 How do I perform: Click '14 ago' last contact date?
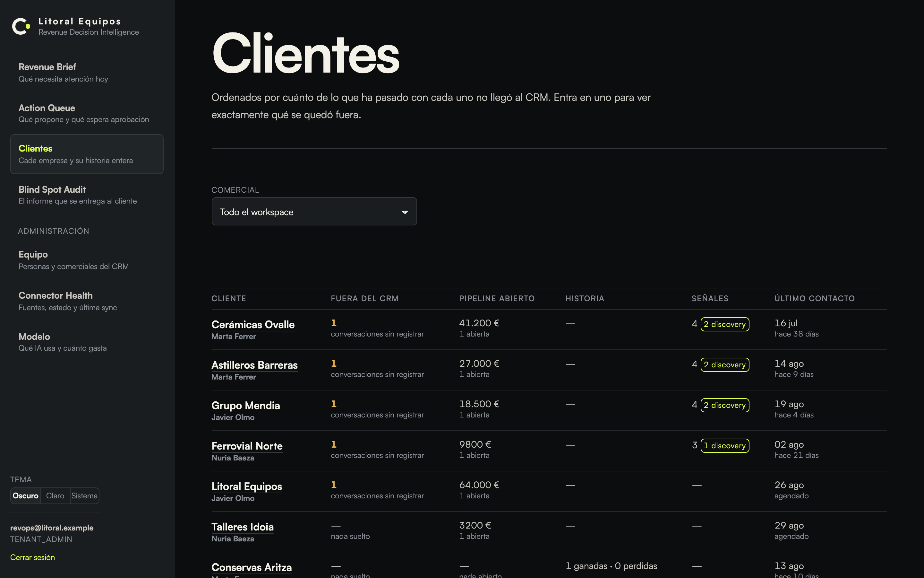point(789,364)
